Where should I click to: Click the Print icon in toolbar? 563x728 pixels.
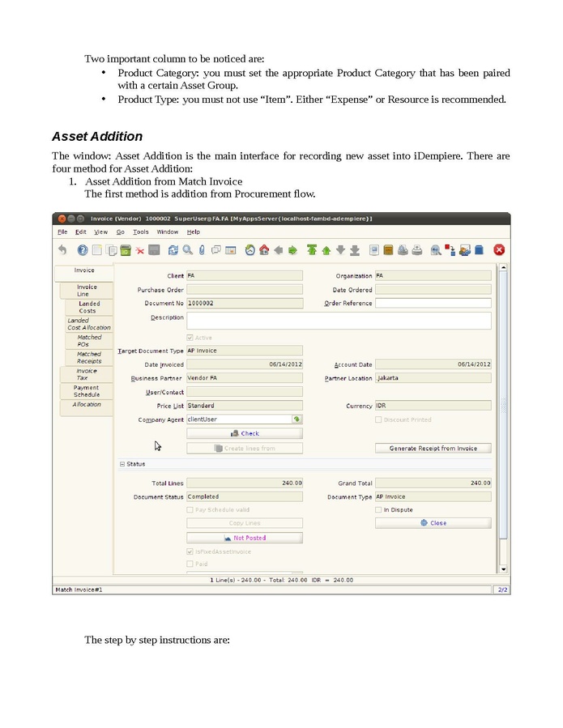click(x=416, y=250)
